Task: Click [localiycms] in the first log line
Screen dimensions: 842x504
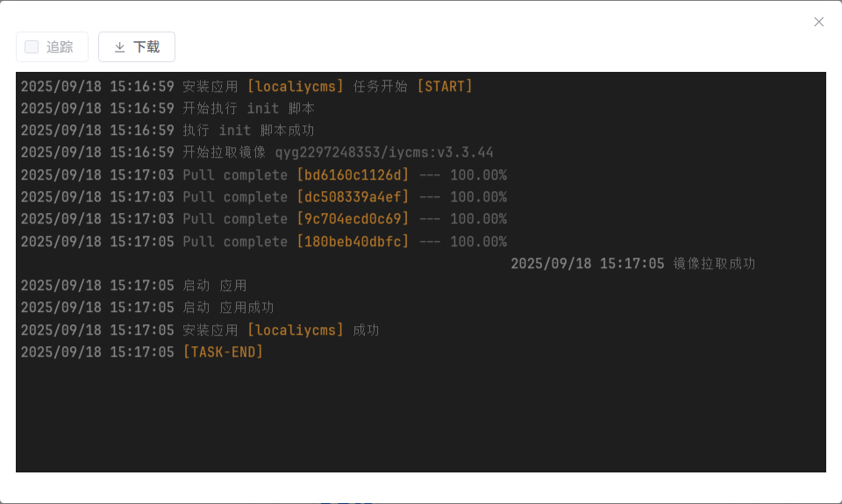Action: [x=295, y=87]
